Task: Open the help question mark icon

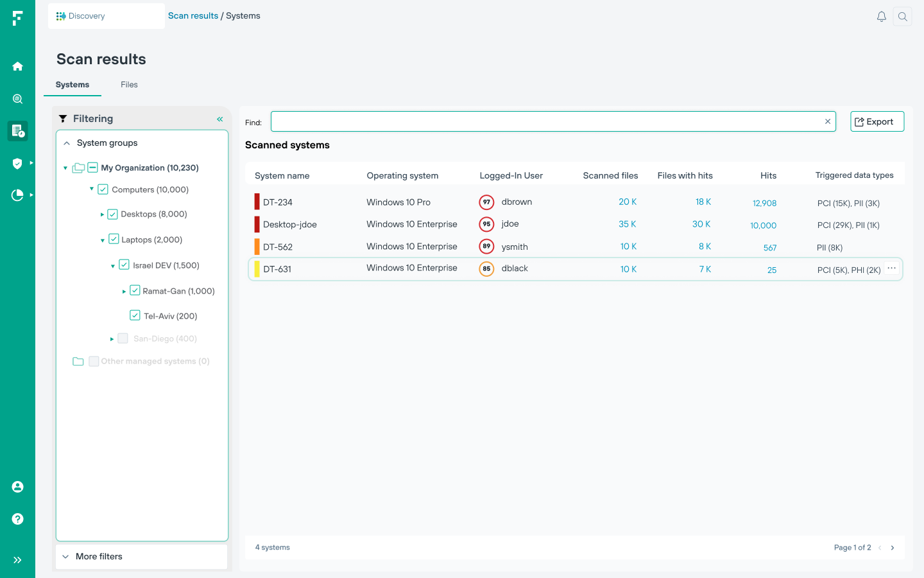Action: click(17, 519)
